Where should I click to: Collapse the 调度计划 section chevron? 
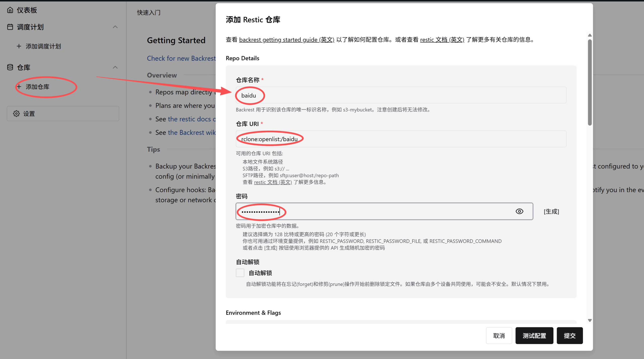(x=115, y=27)
